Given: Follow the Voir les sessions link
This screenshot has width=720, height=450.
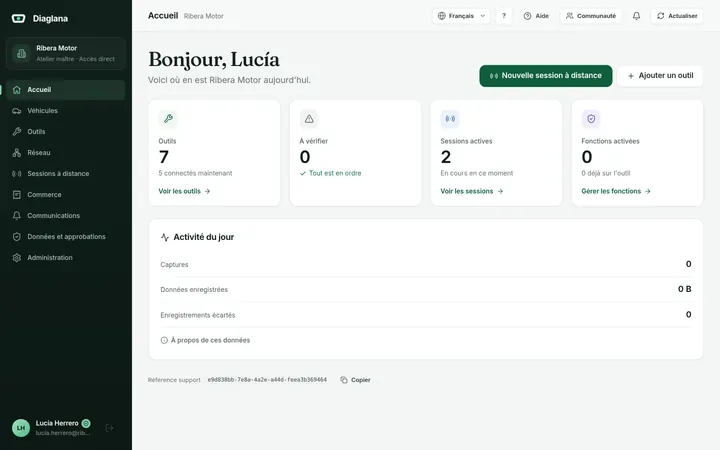Looking at the screenshot, I should [472, 191].
